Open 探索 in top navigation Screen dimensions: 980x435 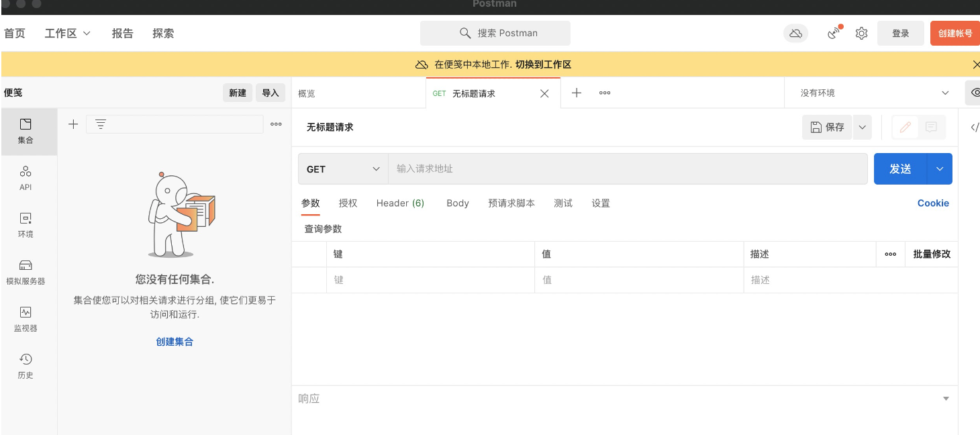coord(163,34)
